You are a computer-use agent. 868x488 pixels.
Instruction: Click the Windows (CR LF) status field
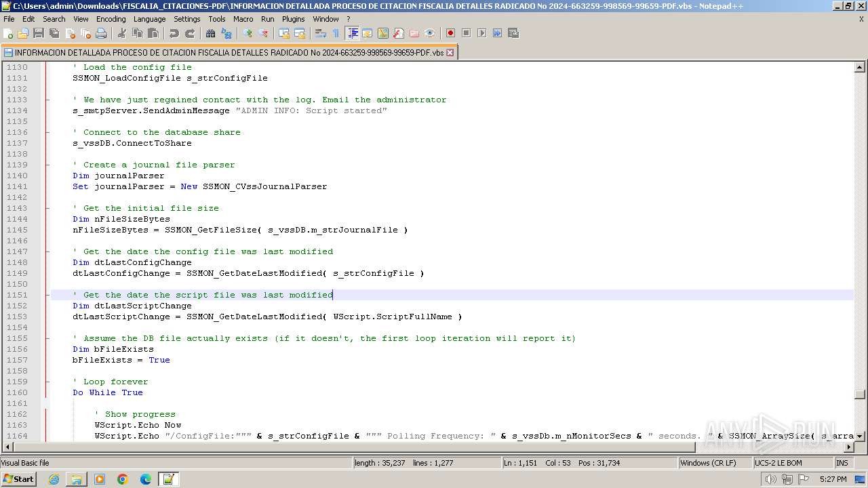point(715,463)
